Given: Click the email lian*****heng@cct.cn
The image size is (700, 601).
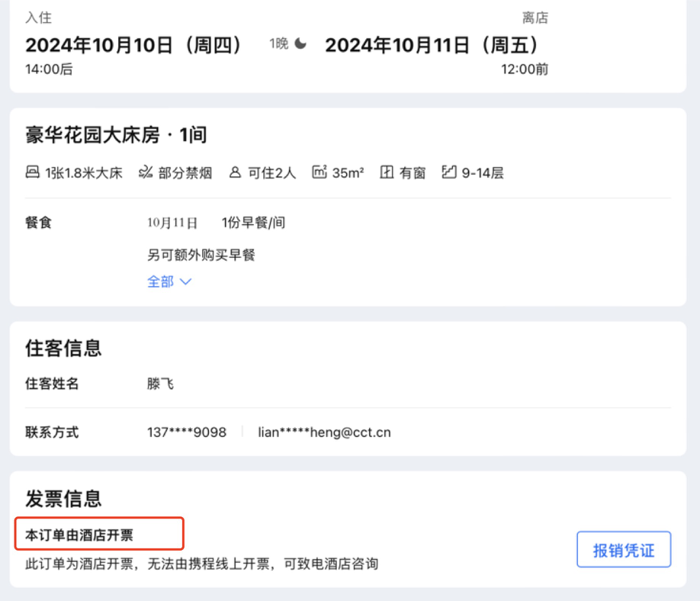Looking at the screenshot, I should [x=324, y=432].
